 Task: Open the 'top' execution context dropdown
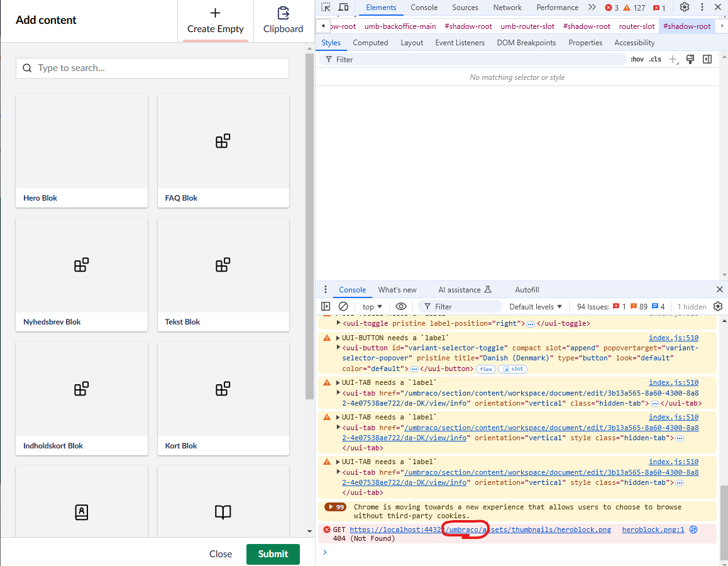point(372,306)
